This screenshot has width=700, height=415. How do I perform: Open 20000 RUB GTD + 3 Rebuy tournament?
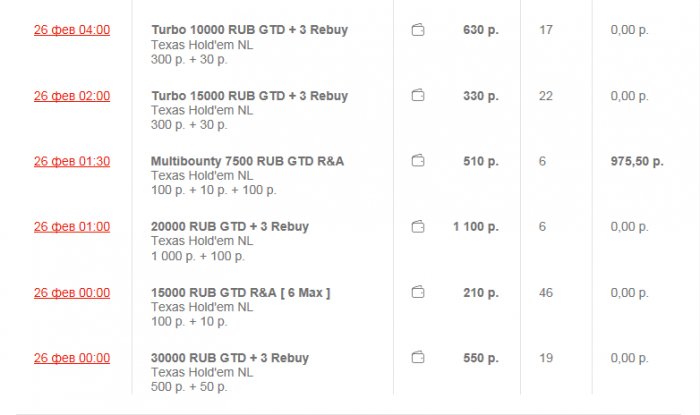(229, 227)
